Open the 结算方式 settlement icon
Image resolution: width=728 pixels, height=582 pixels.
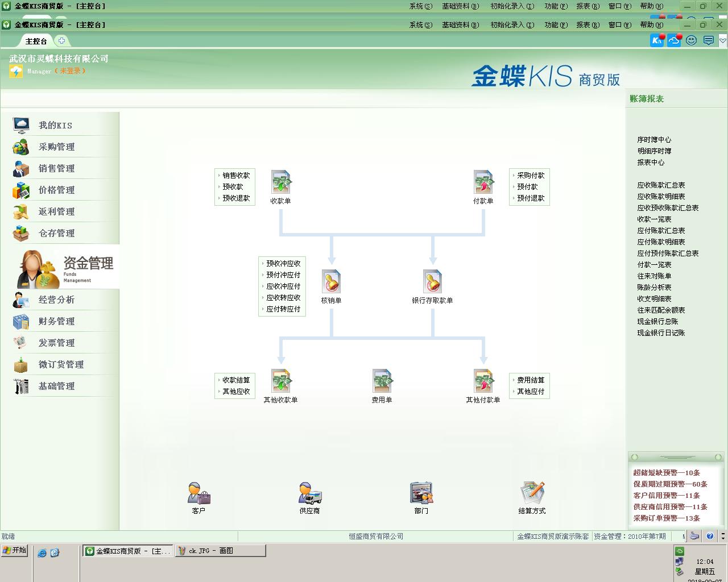pyautogui.click(x=532, y=493)
